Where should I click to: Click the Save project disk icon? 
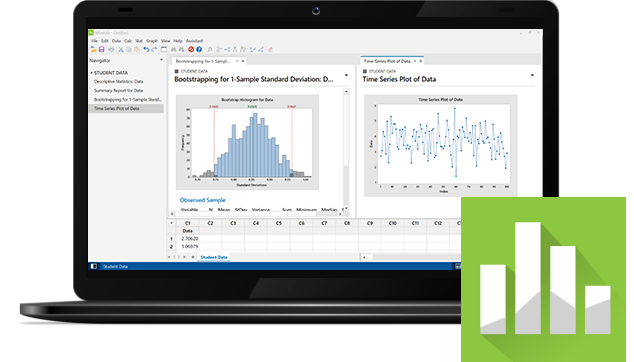101,49
